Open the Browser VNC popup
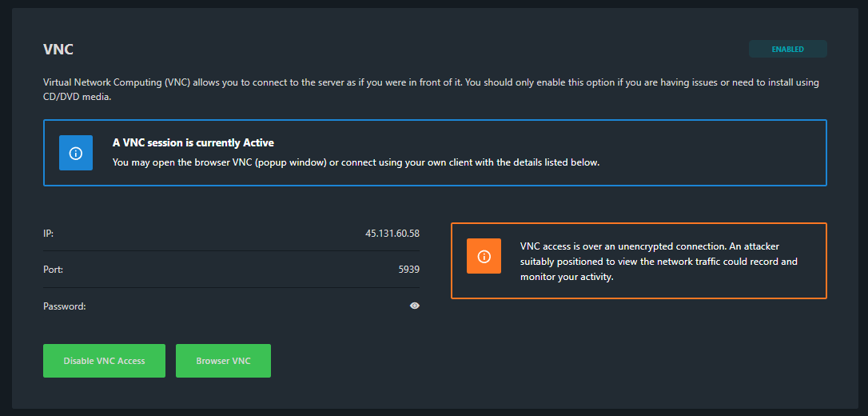This screenshot has width=868, height=416. coord(223,361)
